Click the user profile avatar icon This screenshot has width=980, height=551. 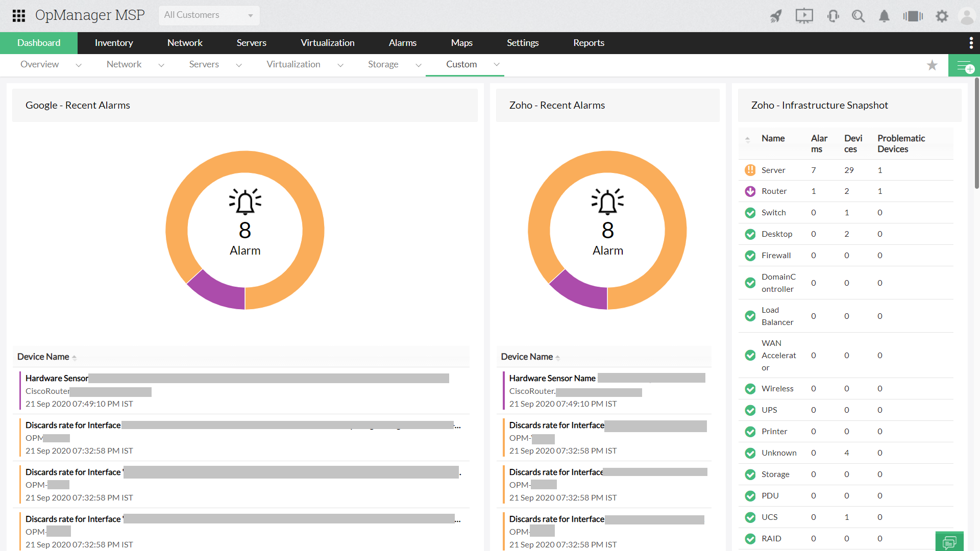[968, 16]
